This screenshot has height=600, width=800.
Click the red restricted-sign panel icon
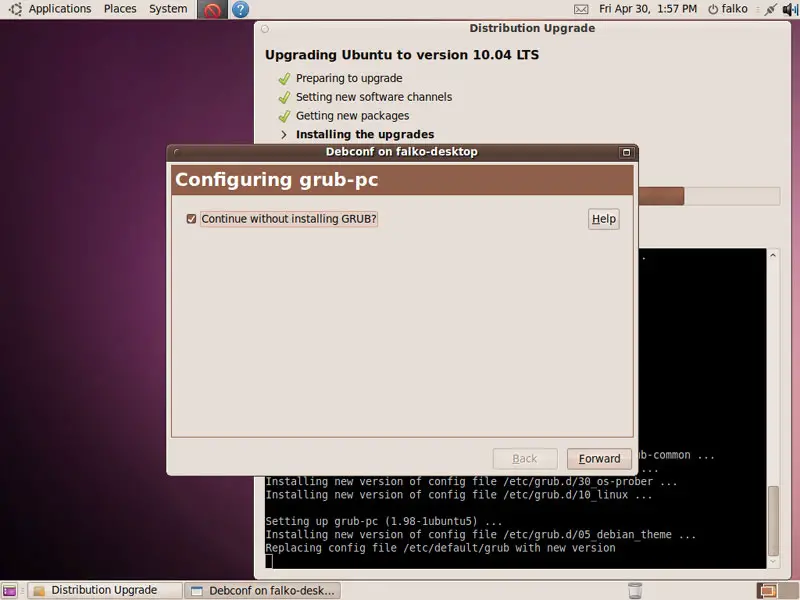pyautogui.click(x=212, y=9)
